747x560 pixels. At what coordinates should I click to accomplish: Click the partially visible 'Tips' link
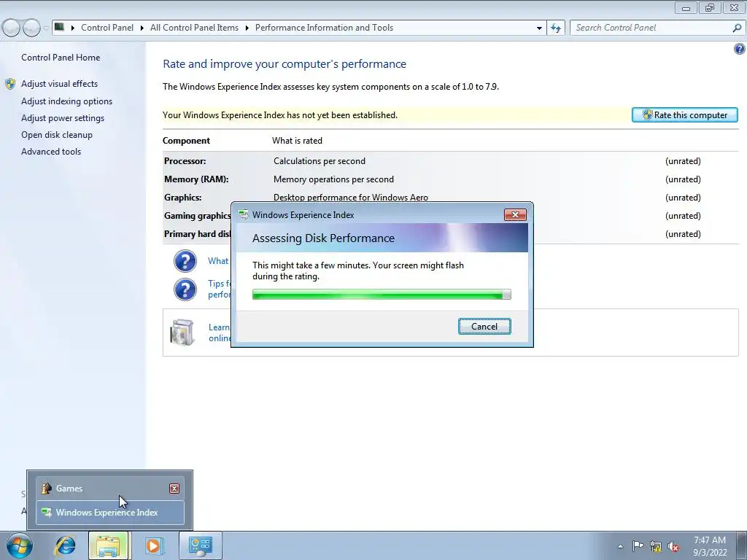click(220, 289)
